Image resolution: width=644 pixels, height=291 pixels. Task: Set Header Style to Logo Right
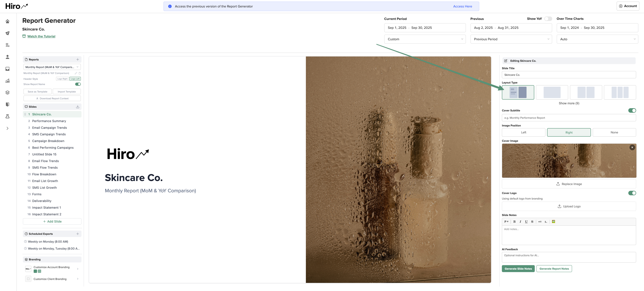click(62, 79)
